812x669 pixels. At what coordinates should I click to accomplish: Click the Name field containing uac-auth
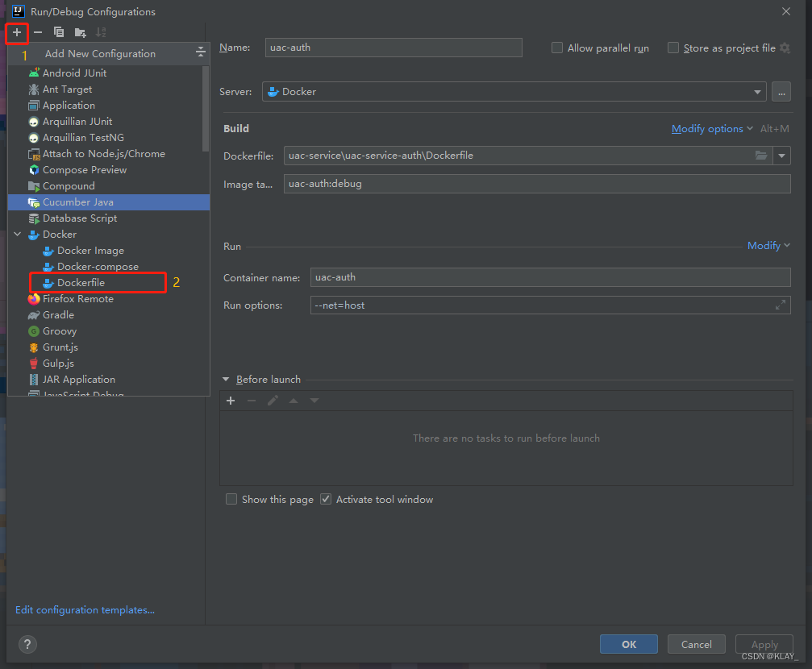(x=394, y=48)
